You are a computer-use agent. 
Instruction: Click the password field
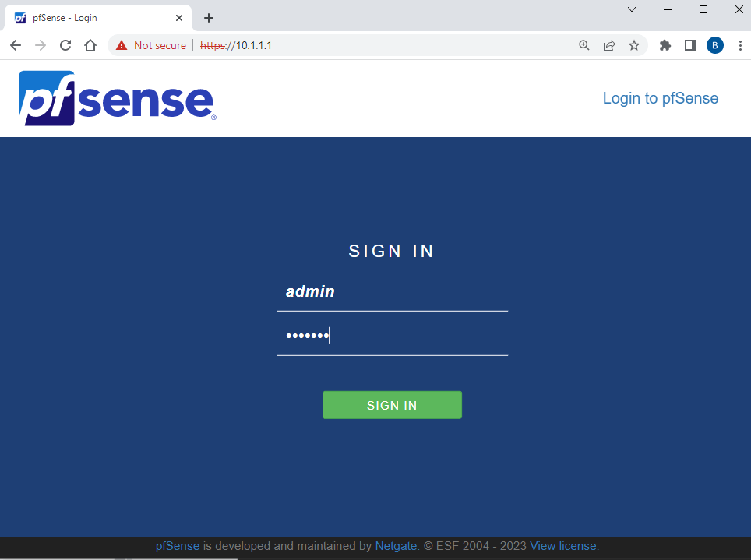[393, 336]
